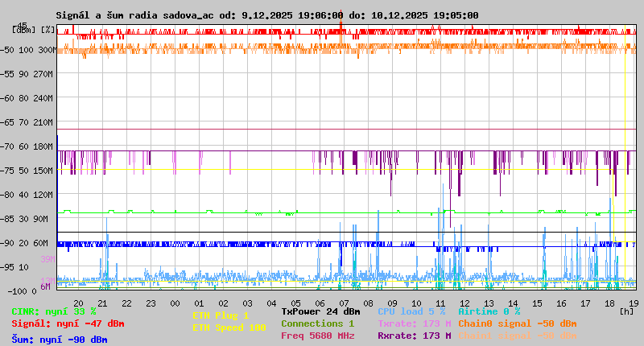The height and width of the screenshot is (346, 644).
Task: Click the 00 hour mark on time axis
Action: tap(175, 303)
